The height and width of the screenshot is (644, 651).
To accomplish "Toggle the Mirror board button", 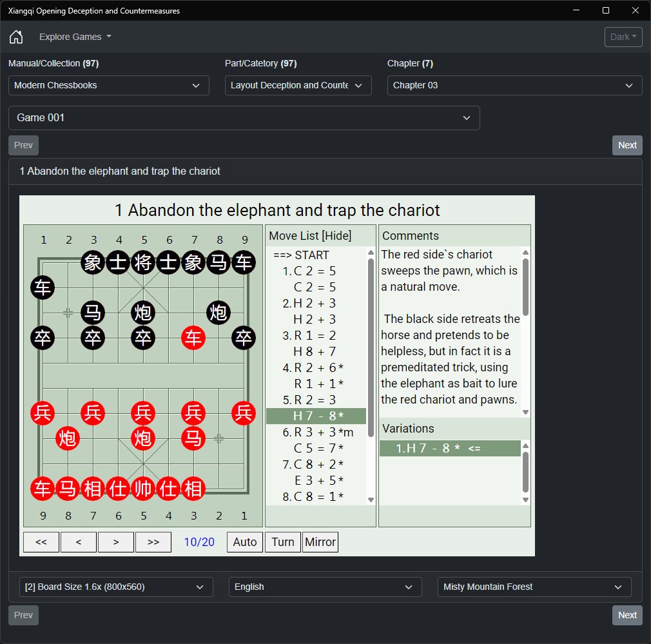I will (x=320, y=542).
